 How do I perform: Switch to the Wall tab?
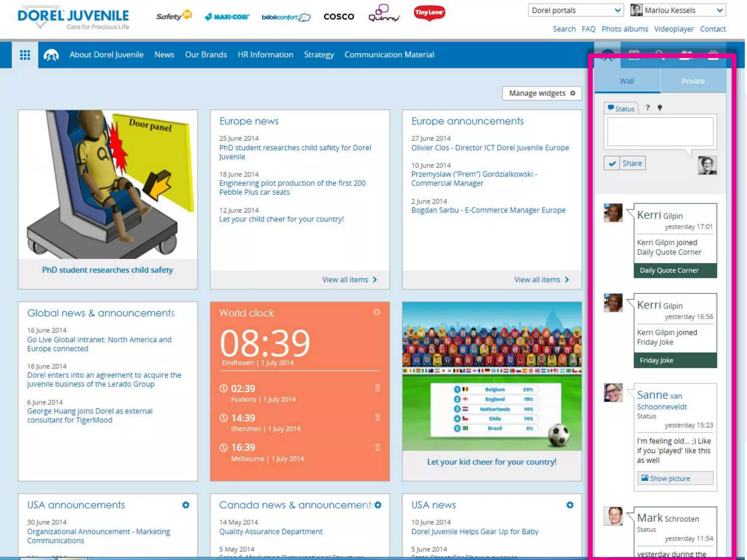click(627, 81)
